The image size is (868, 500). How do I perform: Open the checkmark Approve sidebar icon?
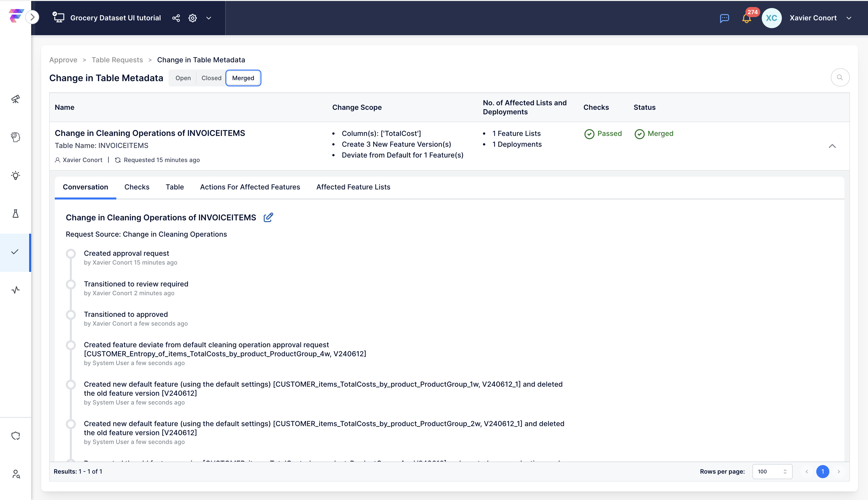point(15,252)
